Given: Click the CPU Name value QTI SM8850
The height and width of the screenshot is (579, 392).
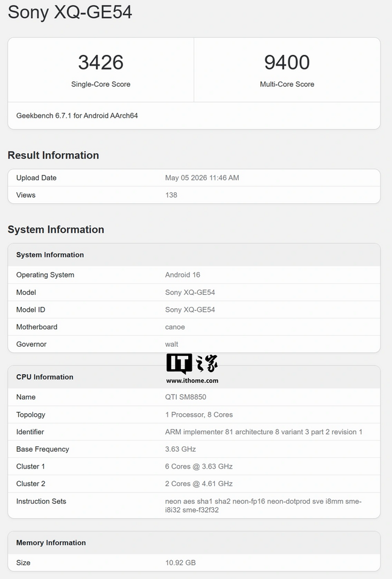Looking at the screenshot, I should [x=186, y=397].
